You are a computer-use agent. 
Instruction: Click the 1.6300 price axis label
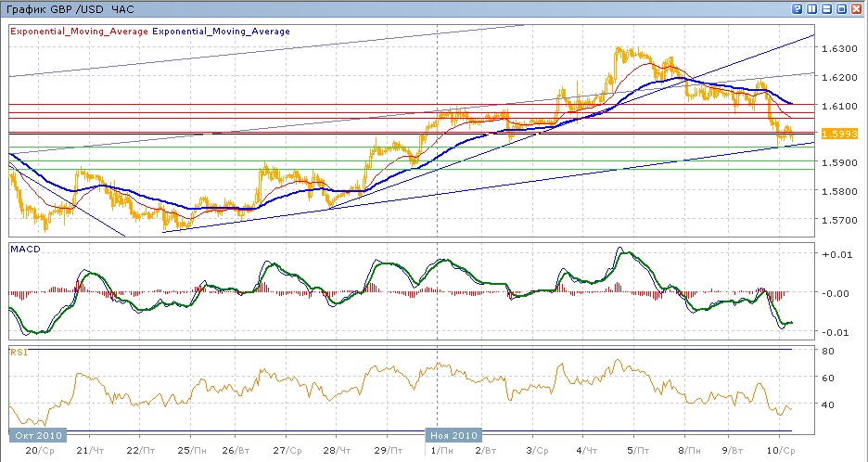pos(839,47)
